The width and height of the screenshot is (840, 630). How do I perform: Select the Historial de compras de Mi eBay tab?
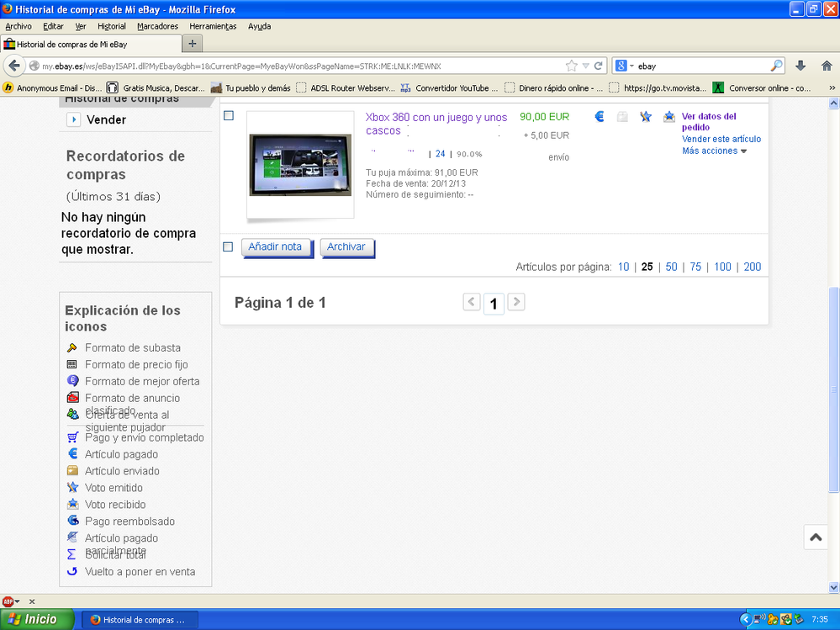point(91,44)
